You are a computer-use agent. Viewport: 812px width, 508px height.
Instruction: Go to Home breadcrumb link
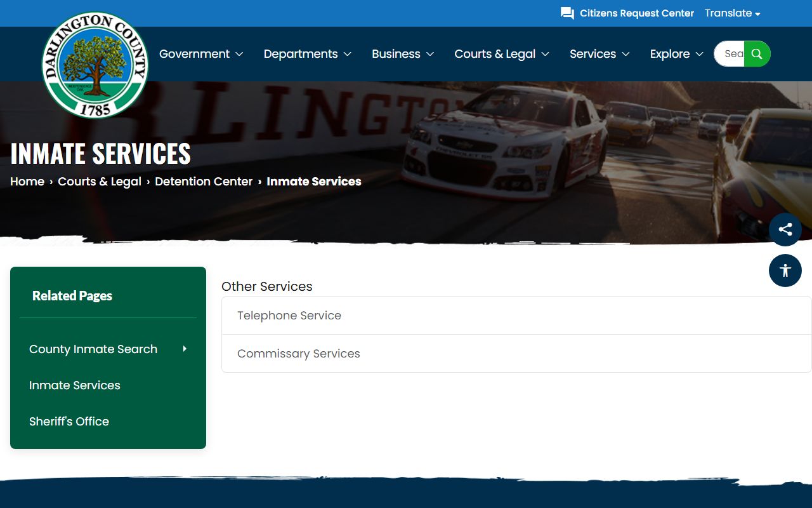point(27,182)
